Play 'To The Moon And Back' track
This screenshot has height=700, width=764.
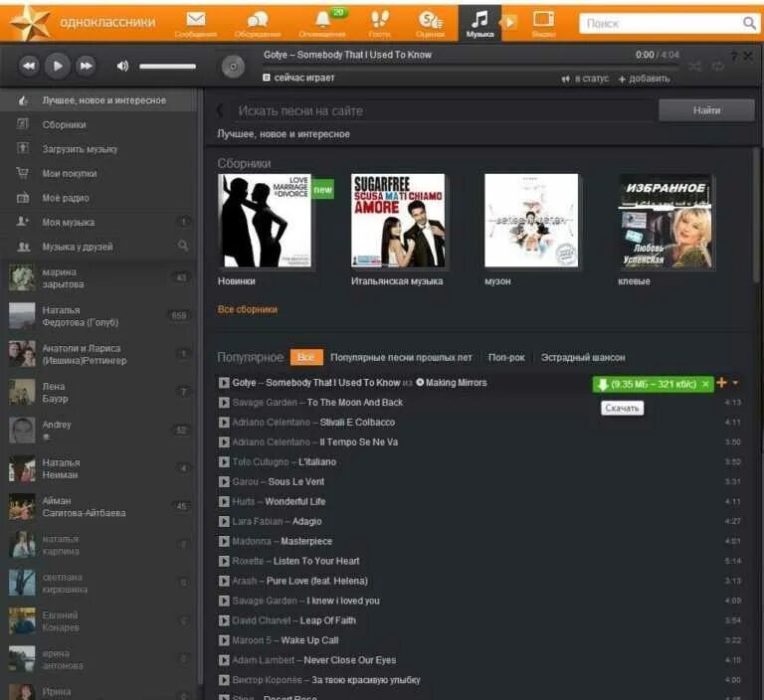(x=224, y=403)
